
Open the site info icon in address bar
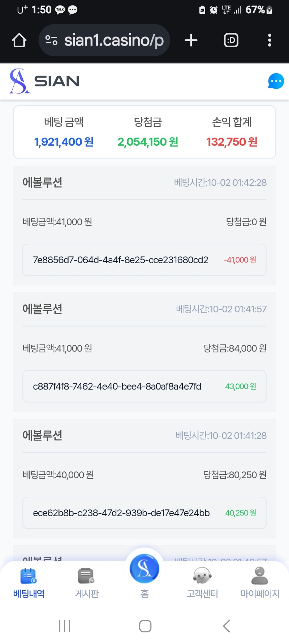(51, 40)
